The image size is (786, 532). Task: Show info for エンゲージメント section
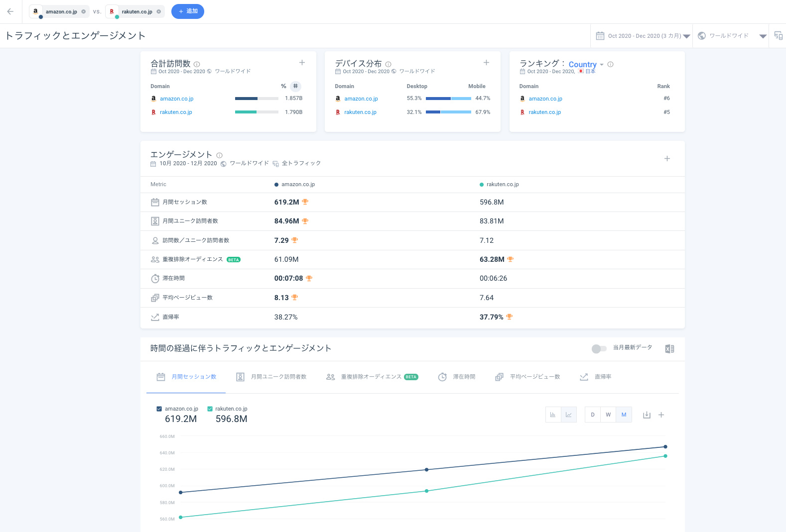[x=219, y=155]
